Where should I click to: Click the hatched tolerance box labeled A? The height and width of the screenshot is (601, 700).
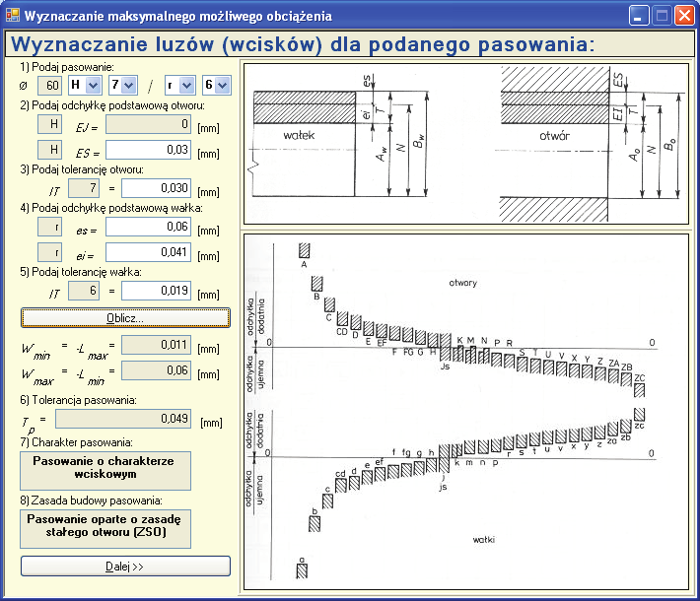point(304,250)
